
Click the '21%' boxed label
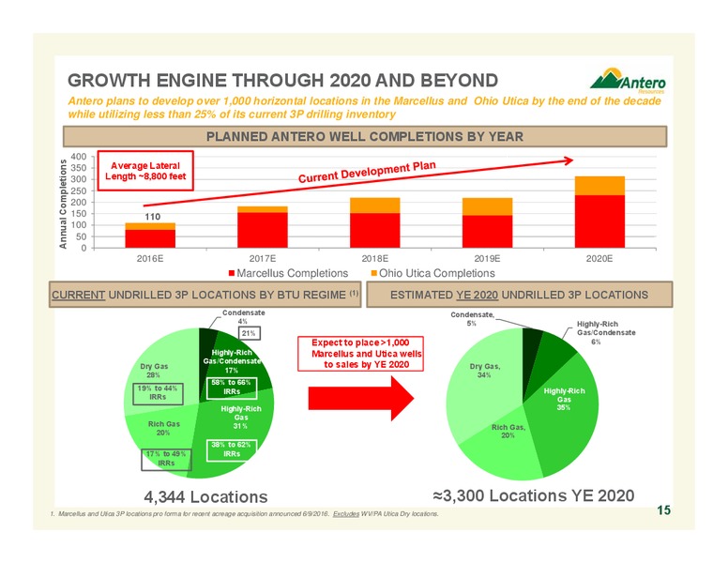click(249, 333)
